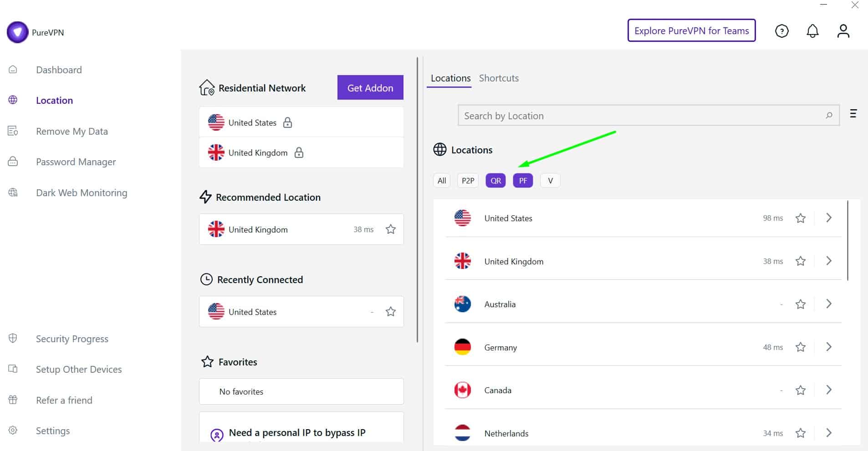868x451 pixels.
Task: Click the Setup Other Devices icon
Action: pos(13,369)
